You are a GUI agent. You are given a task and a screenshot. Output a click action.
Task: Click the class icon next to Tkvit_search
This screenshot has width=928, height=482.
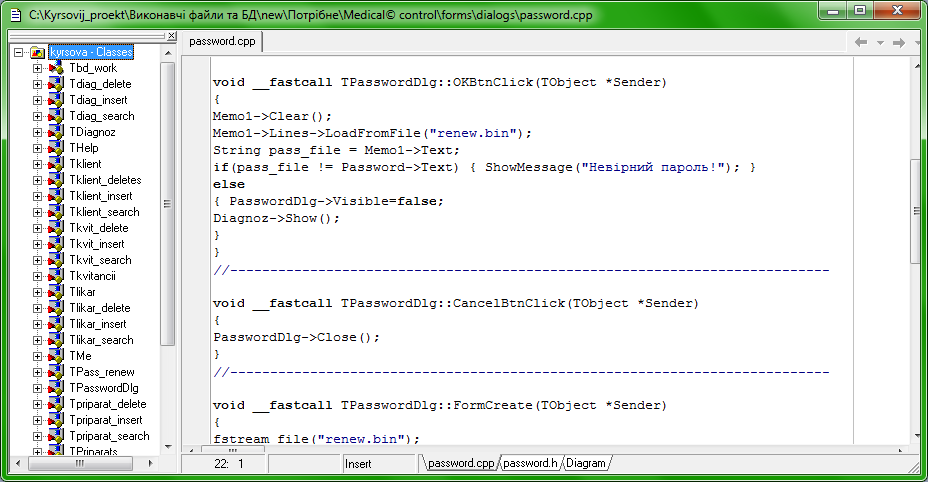56,260
